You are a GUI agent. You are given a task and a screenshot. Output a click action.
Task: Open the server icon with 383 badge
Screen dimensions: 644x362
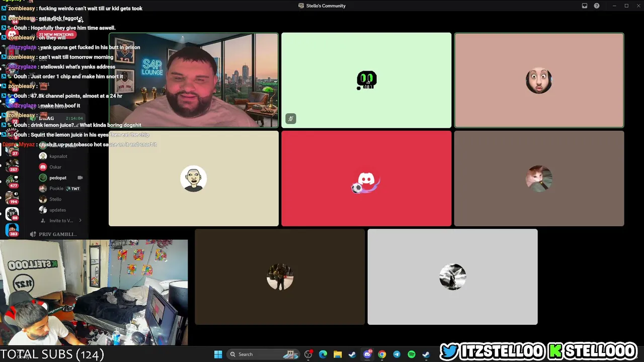(x=12, y=230)
